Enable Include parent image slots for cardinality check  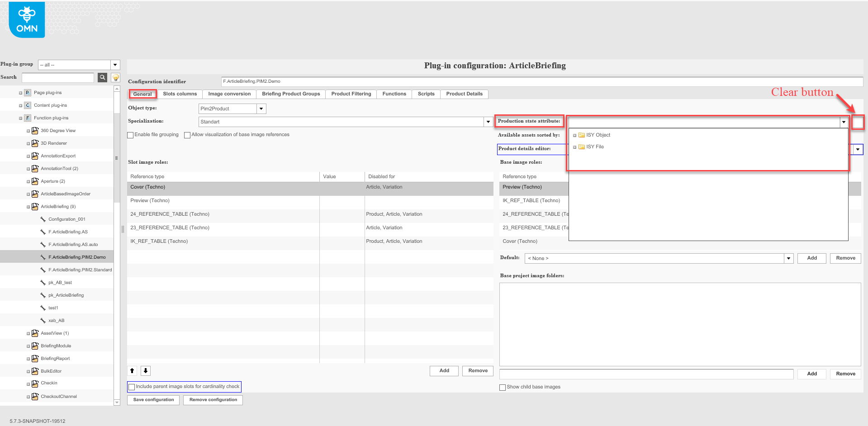(132, 387)
